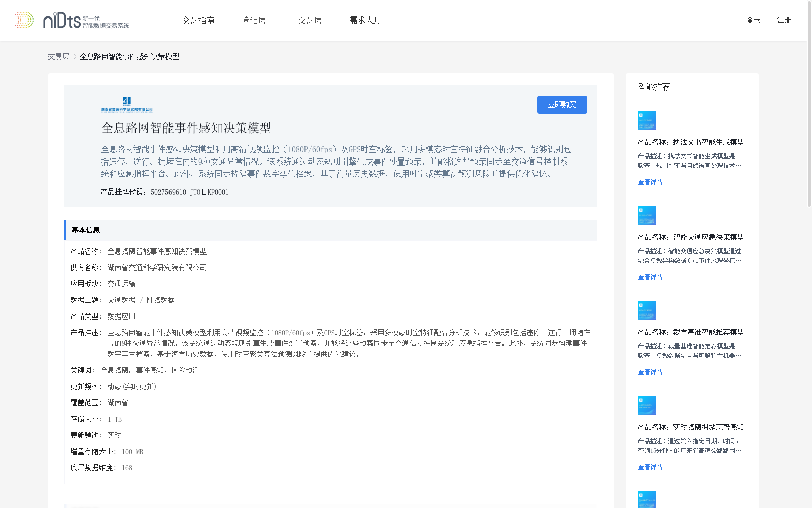Open 查看详情 for 智能交通应急决策模型
The width and height of the screenshot is (812, 508).
(x=650, y=277)
